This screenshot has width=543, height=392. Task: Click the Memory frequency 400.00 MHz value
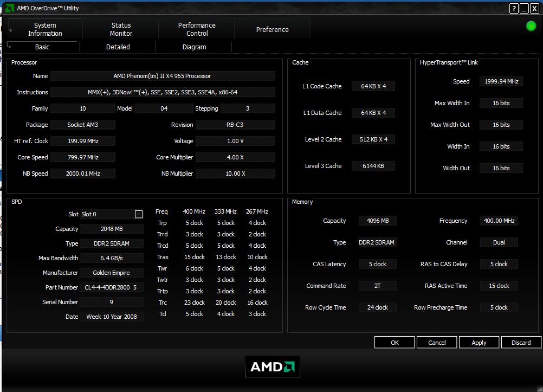point(499,221)
